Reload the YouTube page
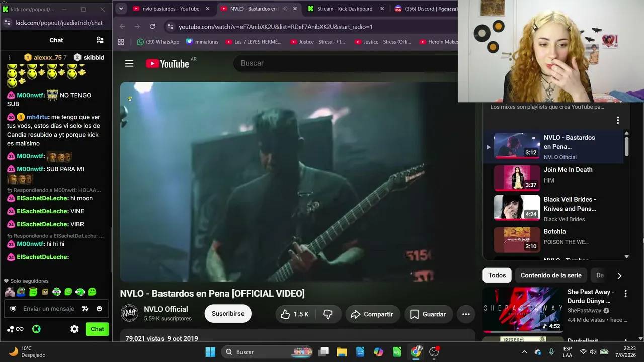The width and height of the screenshot is (644, 362). 152,27
